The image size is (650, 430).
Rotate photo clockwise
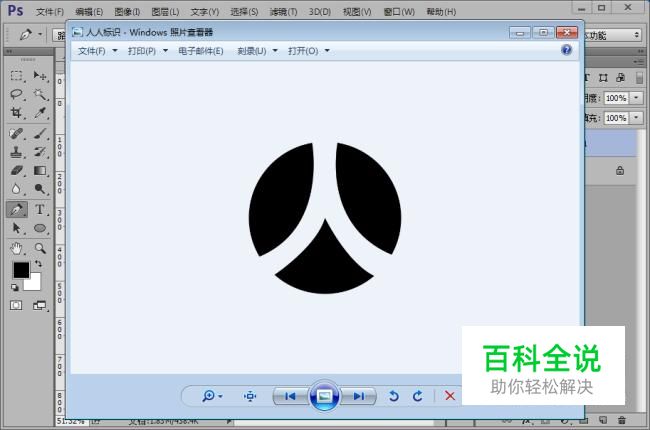point(417,396)
